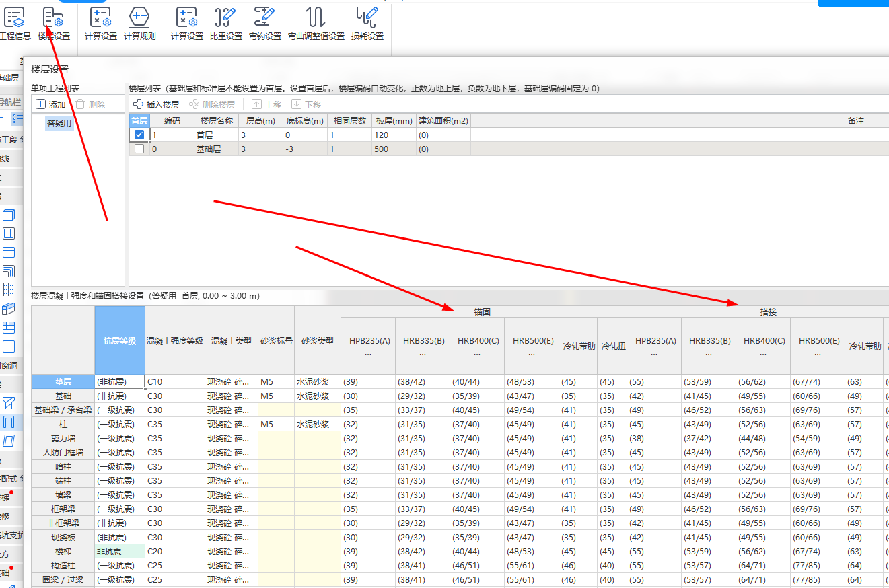This screenshot has width=889, height=588.
Task: Click the 备注 column header
Action: point(855,121)
